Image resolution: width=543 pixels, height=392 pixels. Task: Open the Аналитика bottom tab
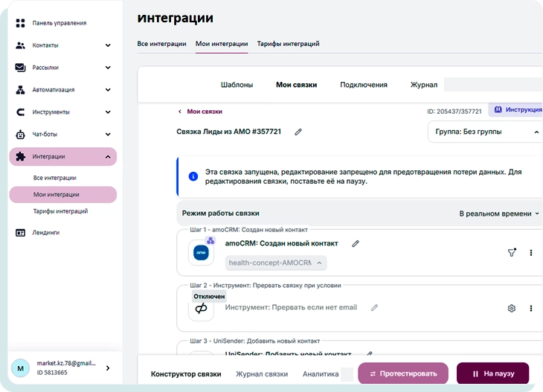321,374
